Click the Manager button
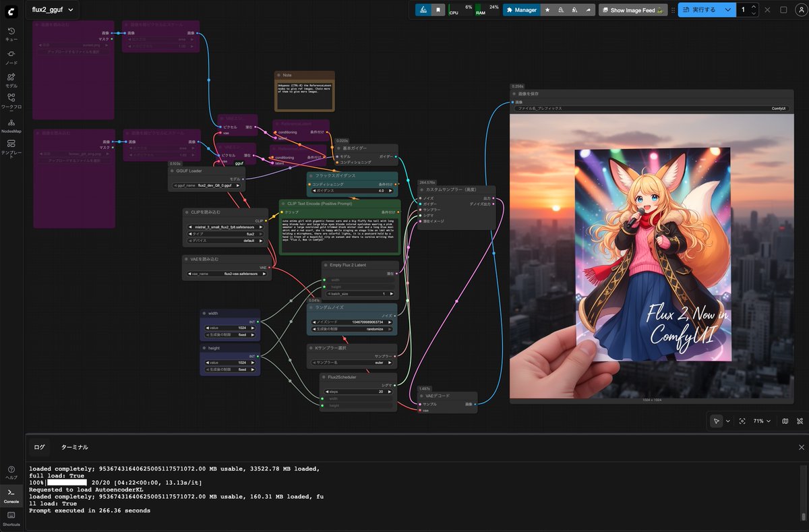This screenshot has width=809, height=532. pyautogui.click(x=522, y=10)
